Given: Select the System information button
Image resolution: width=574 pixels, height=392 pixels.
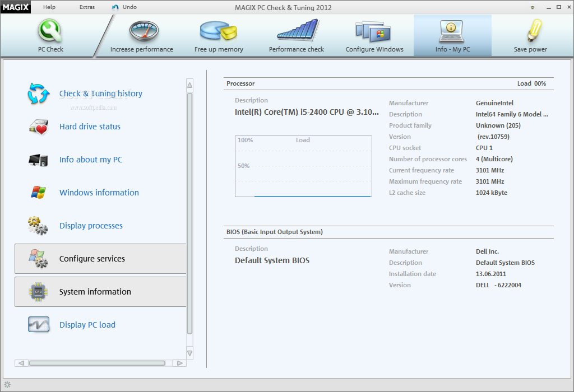Looking at the screenshot, I should 100,292.
